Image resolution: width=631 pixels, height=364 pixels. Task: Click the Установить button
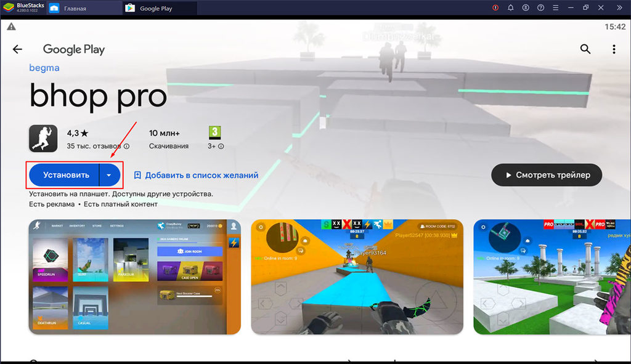click(x=64, y=175)
